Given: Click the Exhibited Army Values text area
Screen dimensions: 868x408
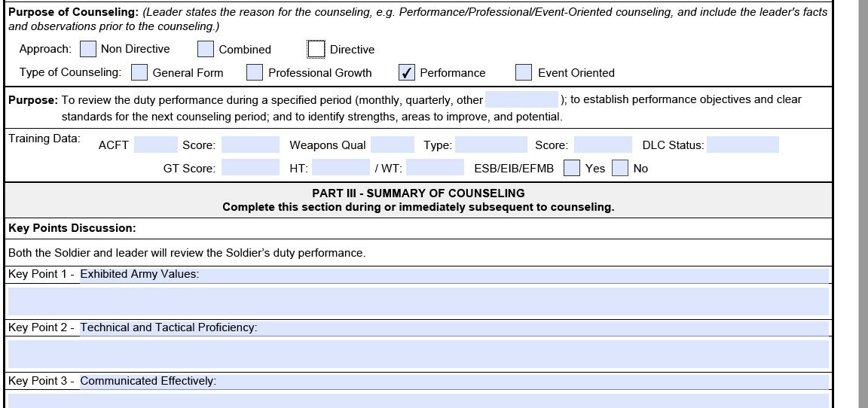Looking at the screenshot, I should [x=418, y=301].
